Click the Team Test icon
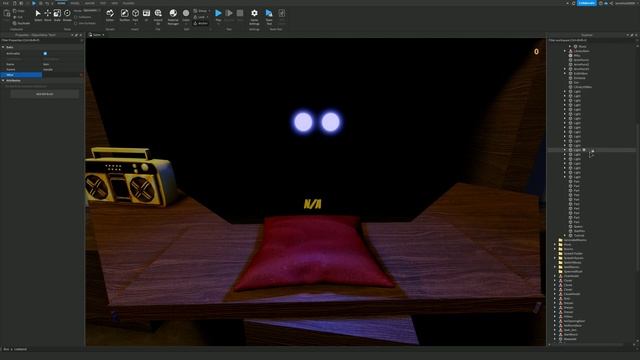Viewport: 640px width, 360px height. [269, 13]
